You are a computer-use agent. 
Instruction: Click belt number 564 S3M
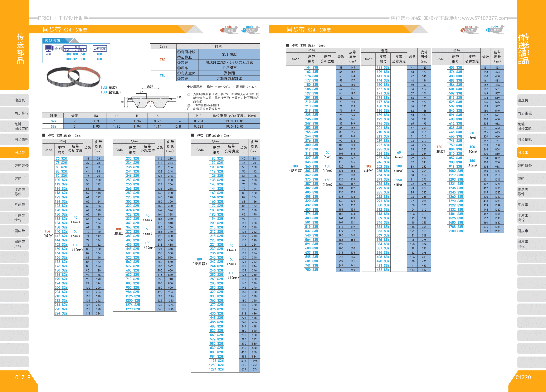click(x=311, y=240)
